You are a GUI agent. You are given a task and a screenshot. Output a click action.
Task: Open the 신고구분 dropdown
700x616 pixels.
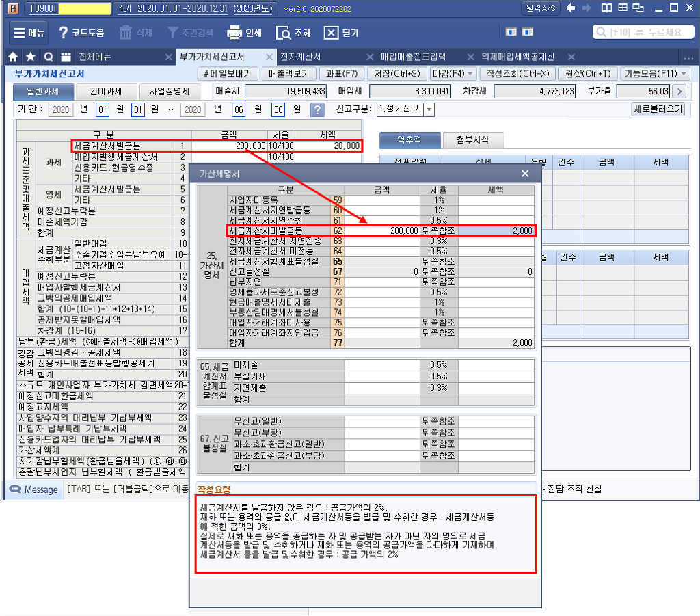click(429, 109)
